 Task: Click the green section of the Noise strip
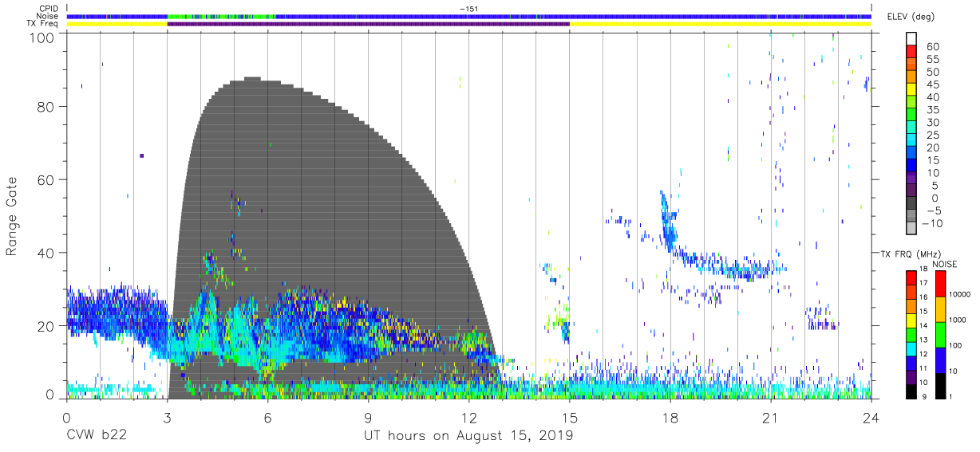(221, 16)
